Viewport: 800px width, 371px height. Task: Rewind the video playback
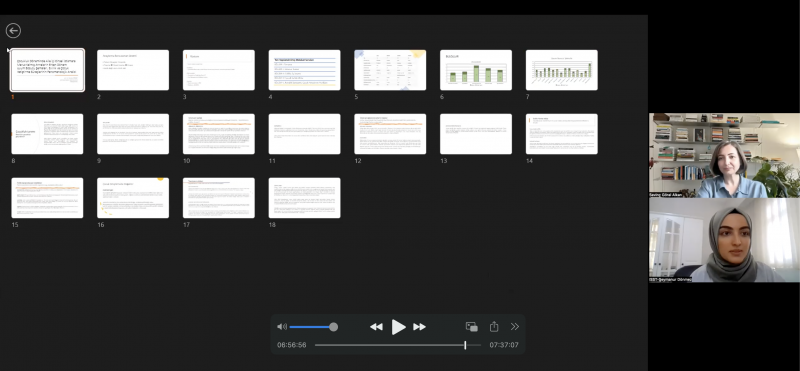376,327
